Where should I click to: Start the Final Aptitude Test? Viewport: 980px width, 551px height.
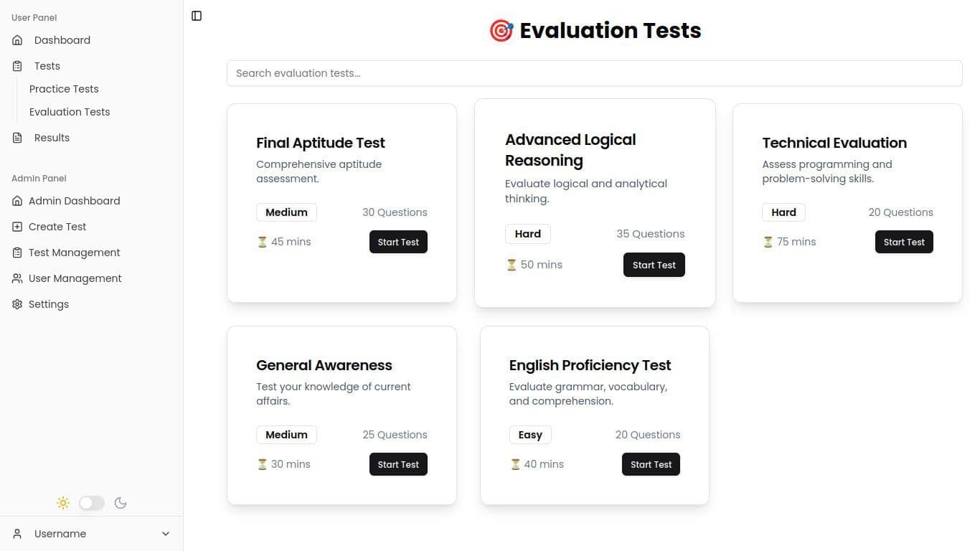click(x=398, y=242)
